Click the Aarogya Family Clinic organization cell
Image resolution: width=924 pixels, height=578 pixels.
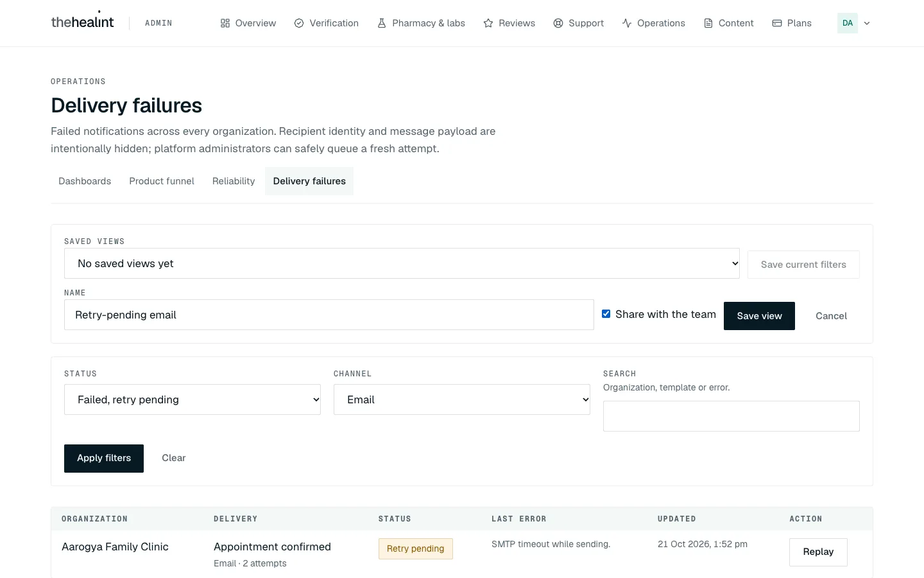(115, 547)
